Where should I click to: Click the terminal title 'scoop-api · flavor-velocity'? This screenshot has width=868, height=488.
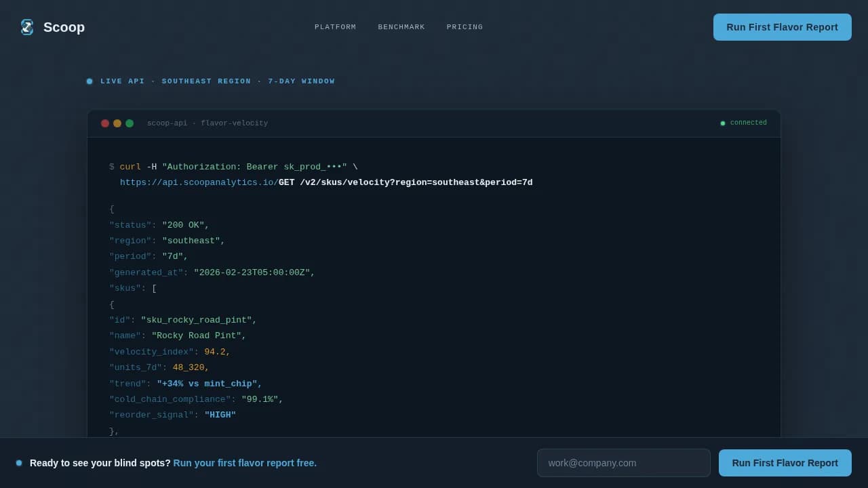(208, 123)
